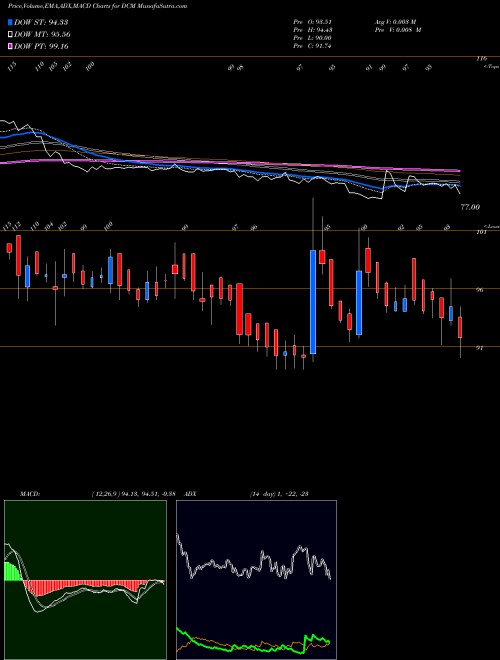Click the last red candlestick on the right
500x660 pixels.
460,327
